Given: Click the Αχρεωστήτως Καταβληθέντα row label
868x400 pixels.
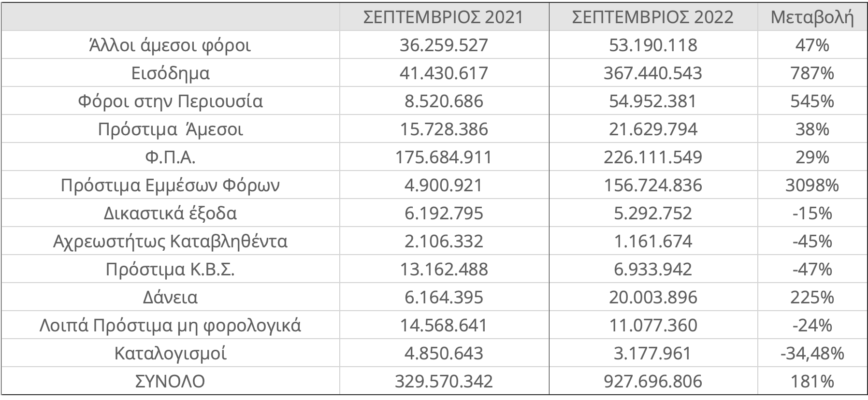Looking at the screenshot, I should click(170, 241).
